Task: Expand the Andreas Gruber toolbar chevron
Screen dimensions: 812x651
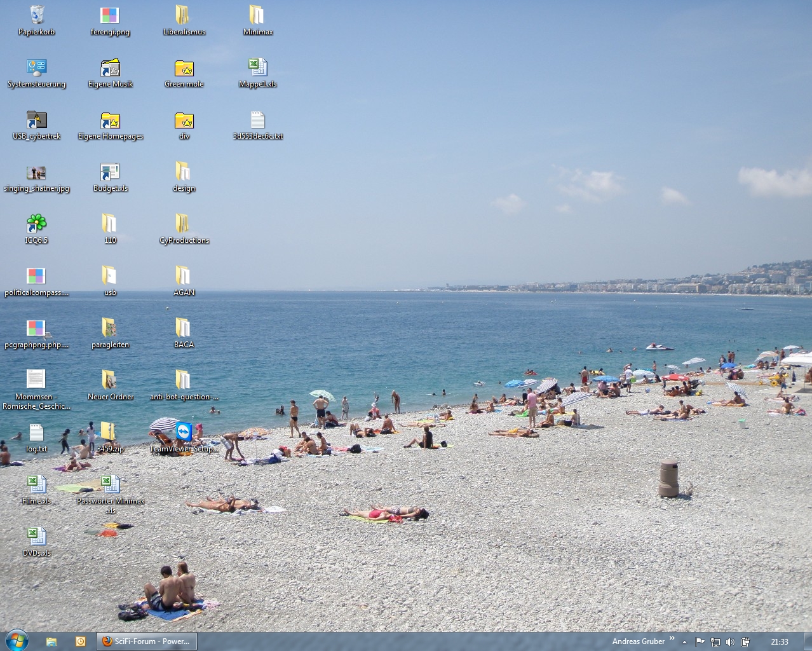Action: point(672,639)
